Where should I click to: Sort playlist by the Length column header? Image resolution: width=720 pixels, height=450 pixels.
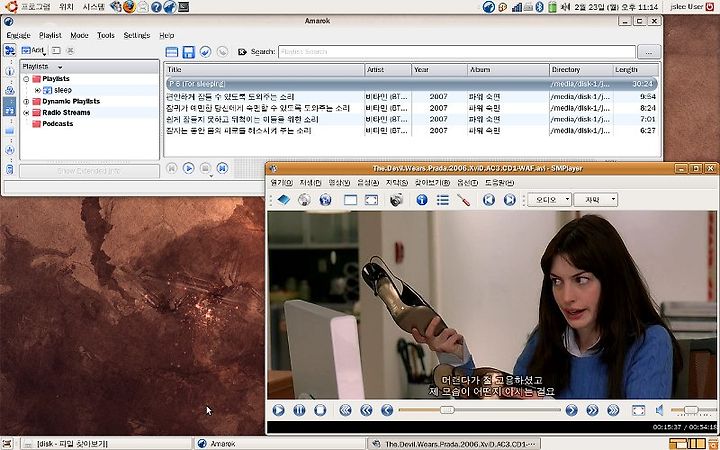coord(636,70)
